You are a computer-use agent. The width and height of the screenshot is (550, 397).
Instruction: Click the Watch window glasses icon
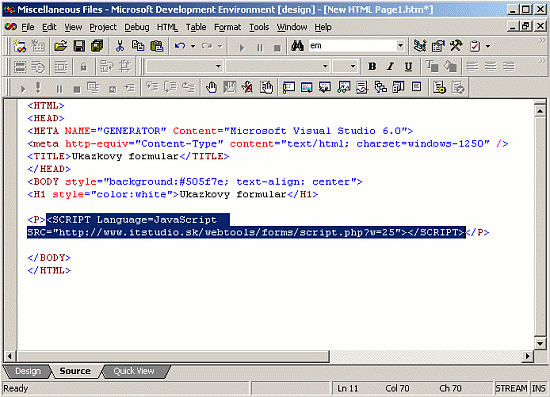pyautogui.click(x=344, y=87)
